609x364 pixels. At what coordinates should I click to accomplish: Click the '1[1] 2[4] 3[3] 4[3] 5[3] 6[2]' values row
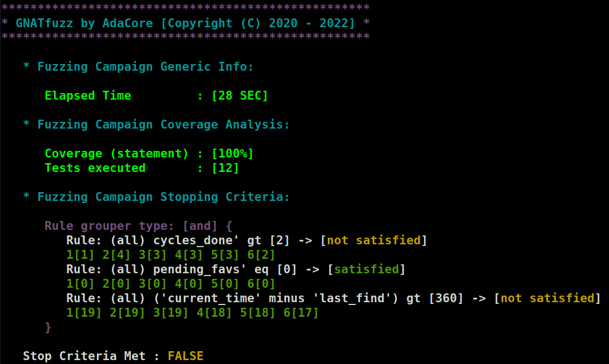[x=170, y=255]
